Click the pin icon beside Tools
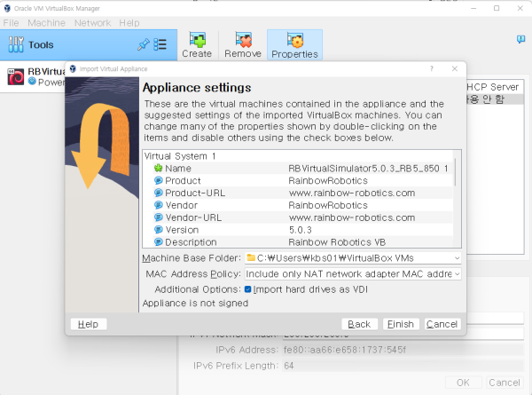Image resolution: width=532 pixels, height=395 pixels. pos(143,44)
